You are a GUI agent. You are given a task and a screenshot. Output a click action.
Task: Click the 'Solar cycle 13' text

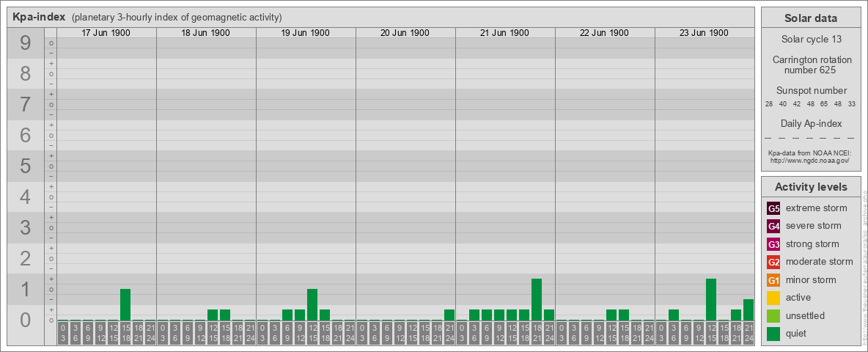811,40
